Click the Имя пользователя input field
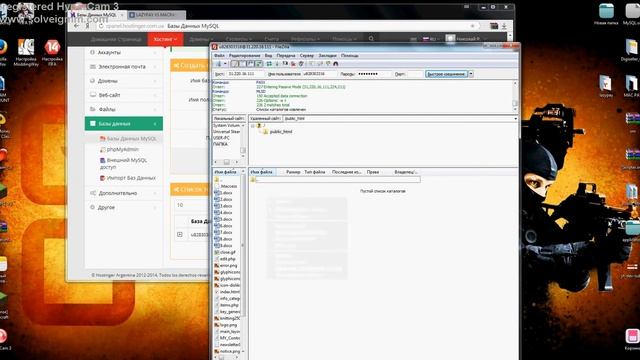 point(319,74)
